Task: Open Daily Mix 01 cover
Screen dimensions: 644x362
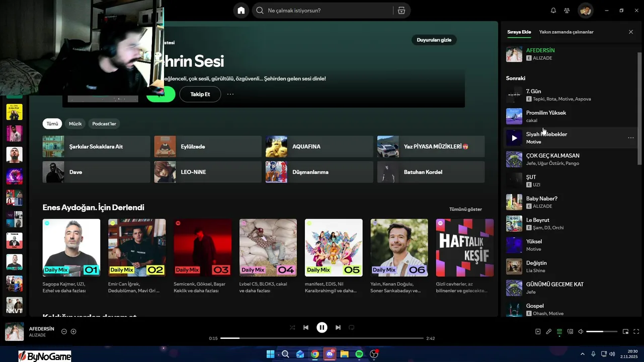Action: point(71,247)
